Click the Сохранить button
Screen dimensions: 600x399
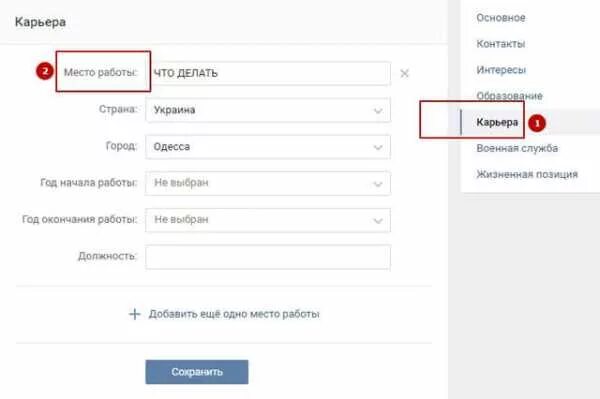coord(197,372)
